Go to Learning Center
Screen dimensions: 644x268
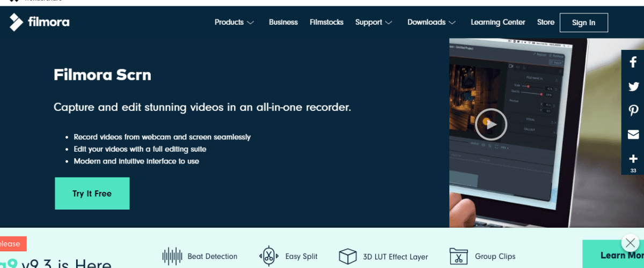point(498,23)
